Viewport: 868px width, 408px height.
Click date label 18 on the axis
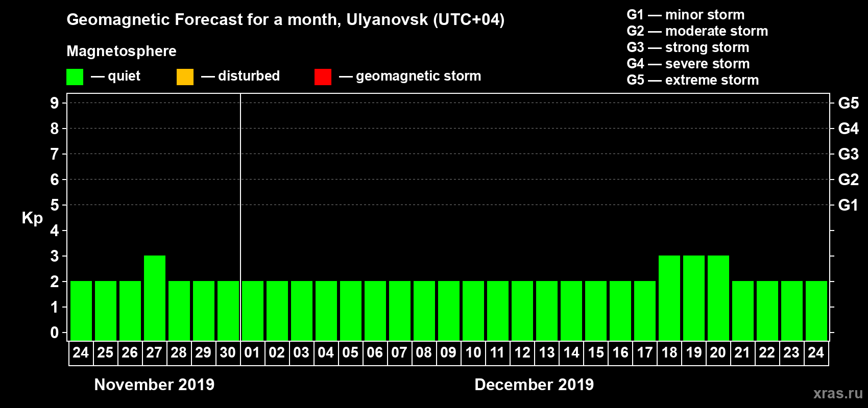click(669, 352)
